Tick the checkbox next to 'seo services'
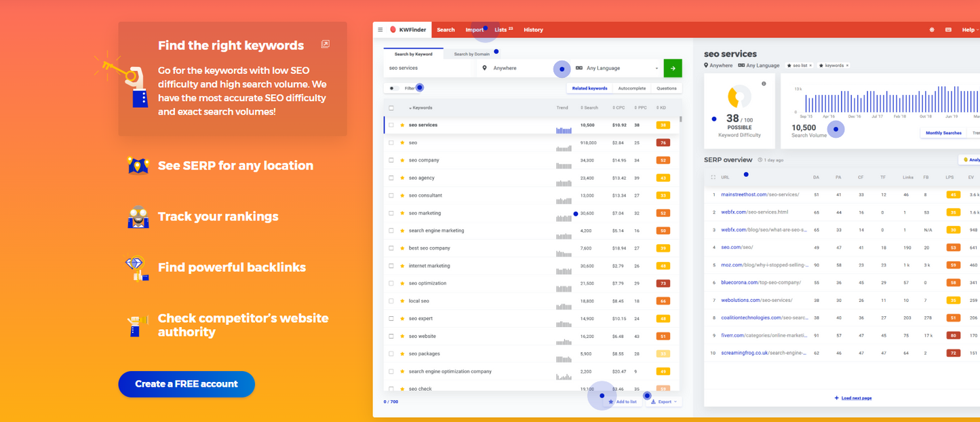The image size is (980, 422). (391, 125)
